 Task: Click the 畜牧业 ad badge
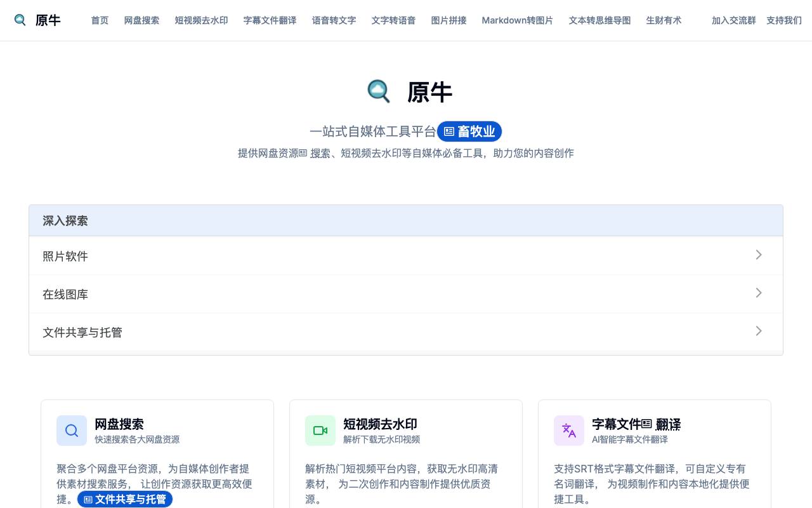pyautogui.click(x=469, y=131)
